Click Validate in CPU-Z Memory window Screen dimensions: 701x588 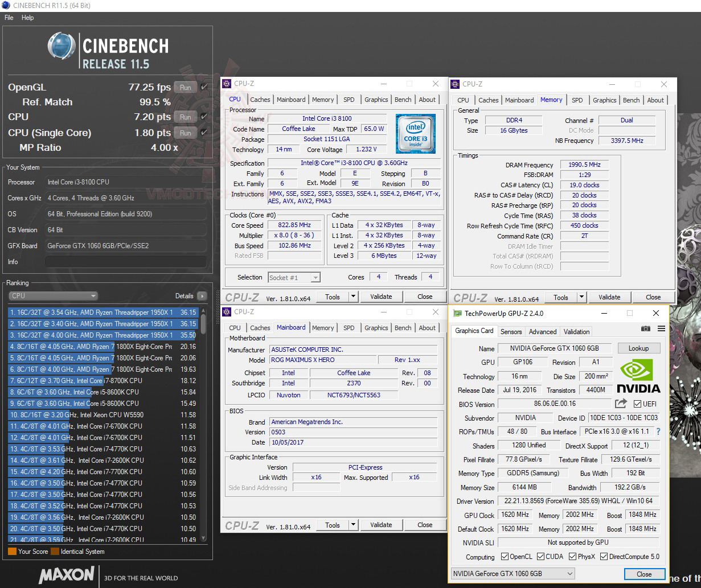click(609, 297)
